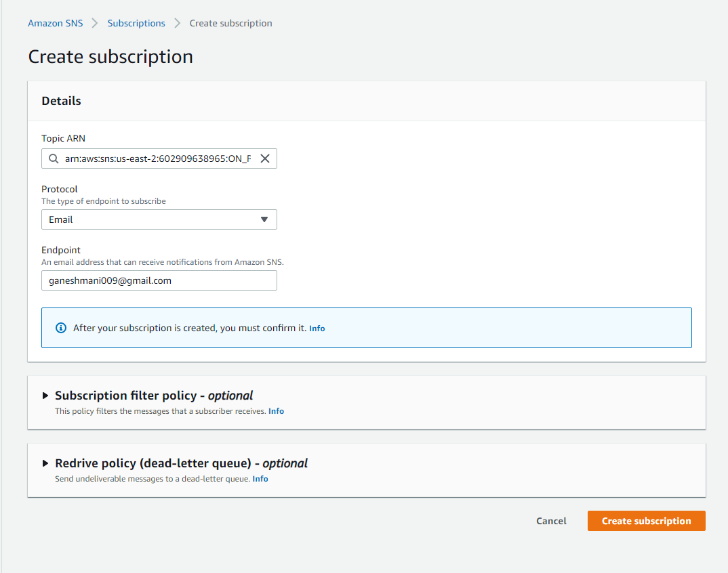The image size is (728, 573).
Task: Click the Endpoint email address field
Action: pos(159,280)
